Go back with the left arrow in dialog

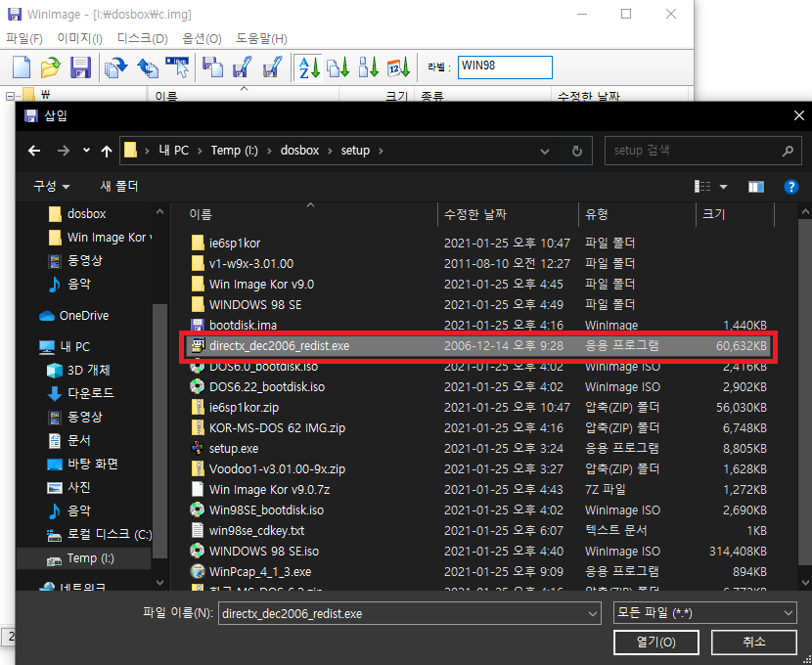click(x=34, y=151)
